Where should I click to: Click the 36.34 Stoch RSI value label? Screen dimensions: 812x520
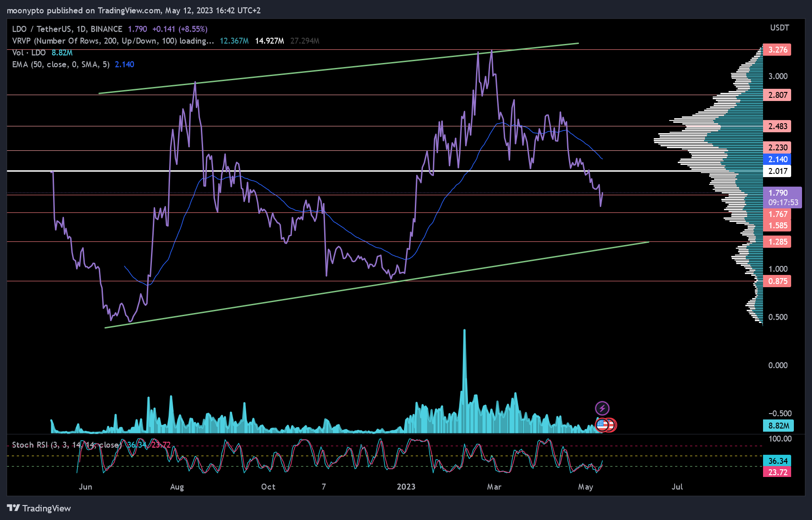coord(777,461)
